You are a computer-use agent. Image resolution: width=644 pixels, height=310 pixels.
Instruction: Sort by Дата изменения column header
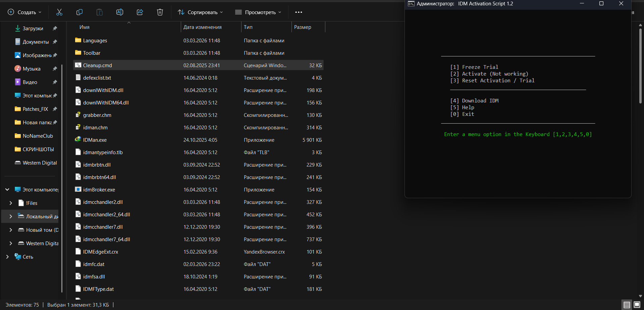[203, 27]
